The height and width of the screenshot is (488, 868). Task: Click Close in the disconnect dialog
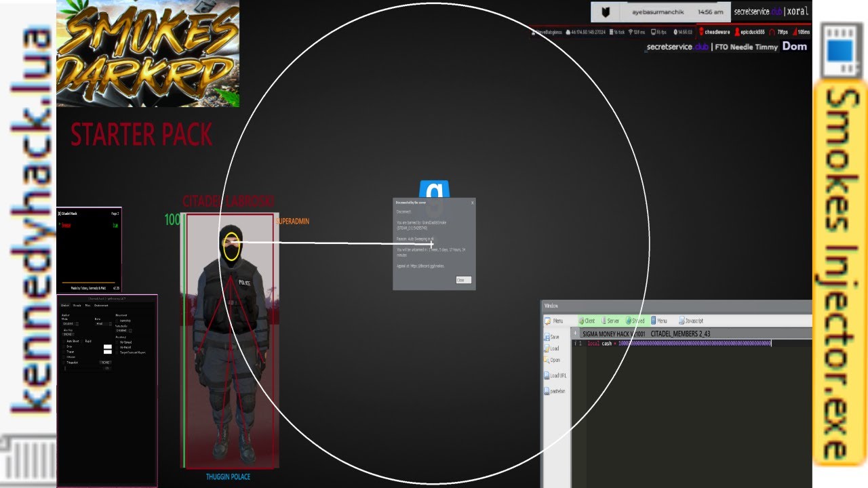tap(463, 280)
